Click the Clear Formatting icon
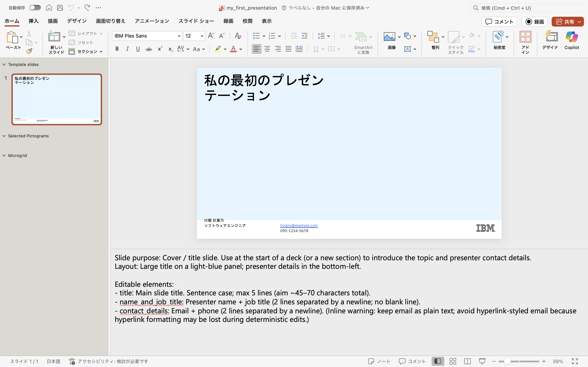This screenshot has width=588, height=367. (x=238, y=36)
